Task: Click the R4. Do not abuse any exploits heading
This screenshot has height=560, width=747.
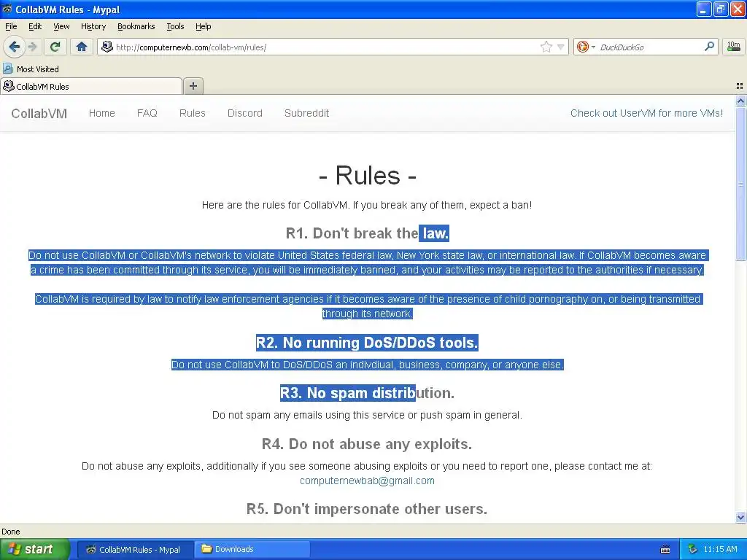Action: [x=367, y=444]
